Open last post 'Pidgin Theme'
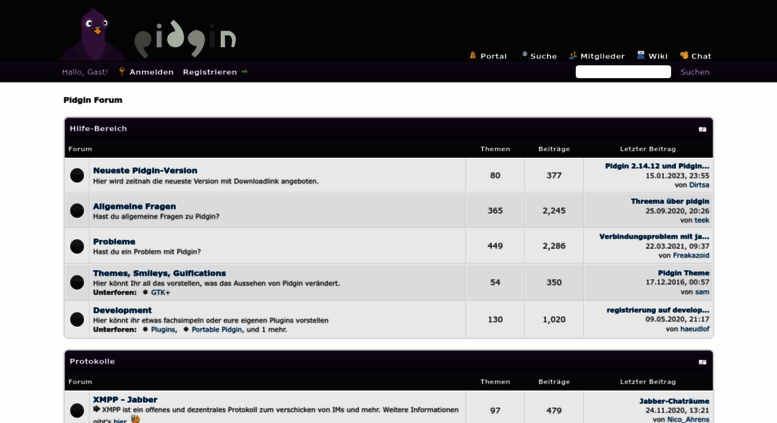 tap(683, 273)
